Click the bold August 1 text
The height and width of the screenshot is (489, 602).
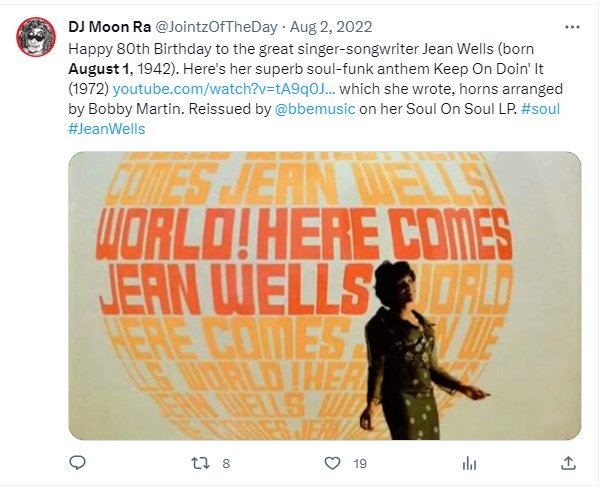98,69
